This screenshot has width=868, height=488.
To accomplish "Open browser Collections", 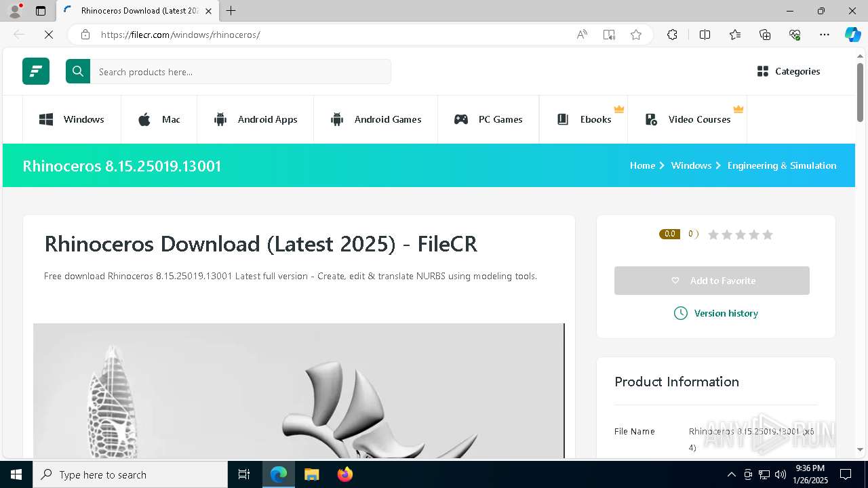I will click(765, 35).
